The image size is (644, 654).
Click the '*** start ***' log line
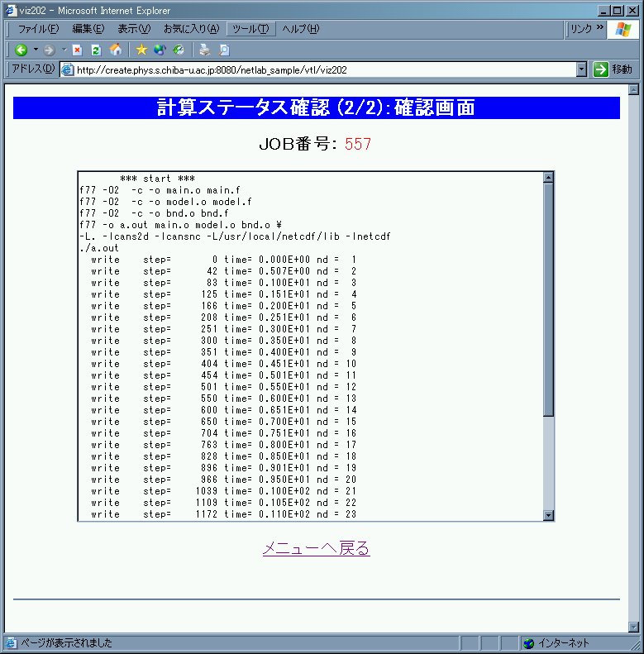click(157, 179)
